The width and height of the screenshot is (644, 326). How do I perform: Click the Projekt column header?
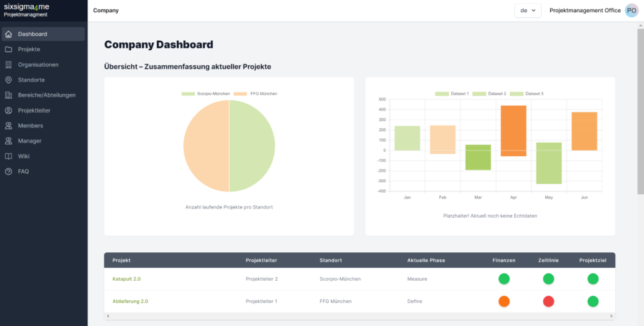coord(122,260)
